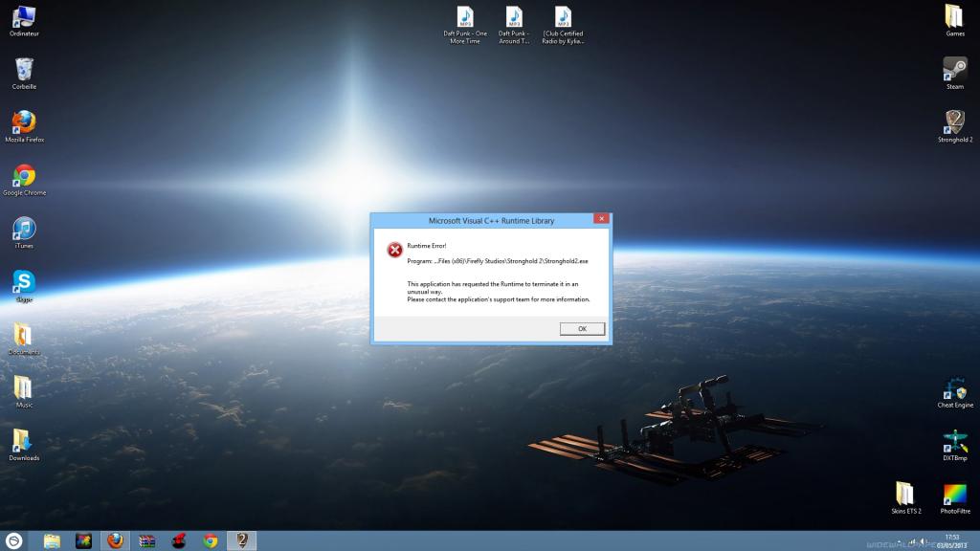Select the Music folder on desktop
The width and height of the screenshot is (980, 551).
[24, 392]
